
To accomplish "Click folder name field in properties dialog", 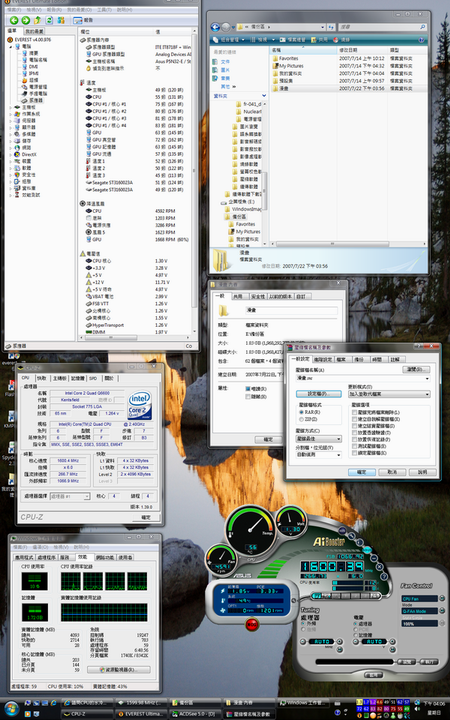I will pos(291,311).
